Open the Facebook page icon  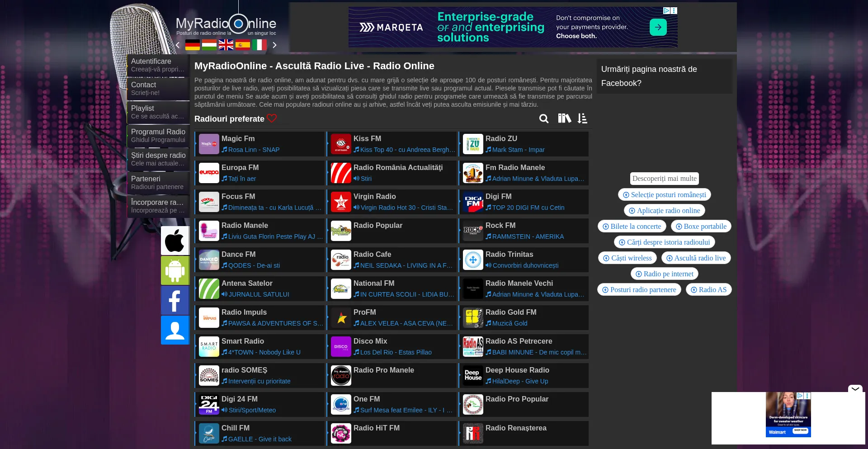[175, 300]
